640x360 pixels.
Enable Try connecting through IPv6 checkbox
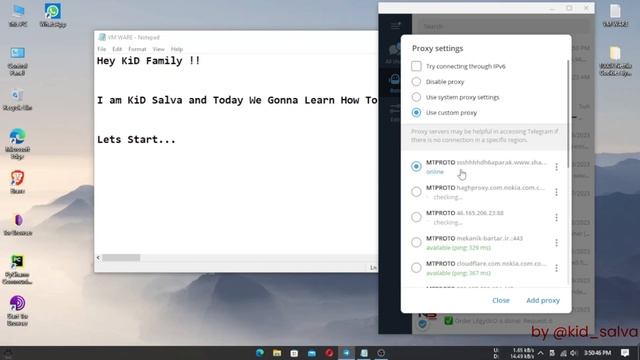(x=416, y=66)
